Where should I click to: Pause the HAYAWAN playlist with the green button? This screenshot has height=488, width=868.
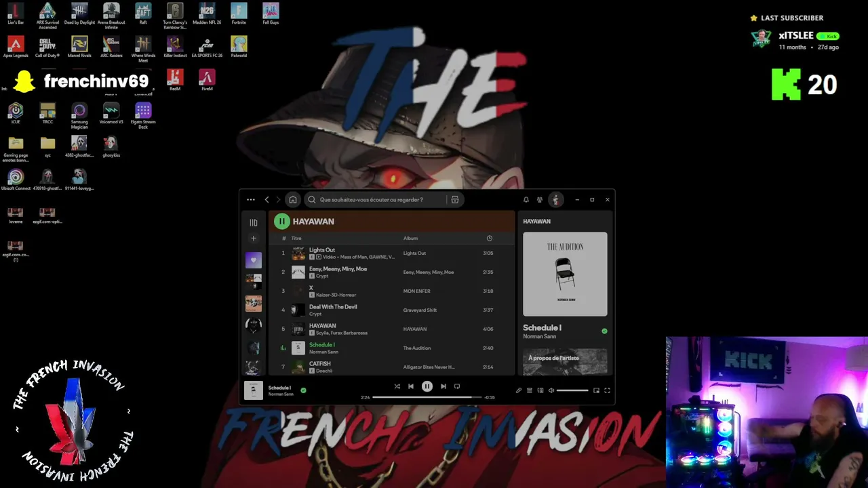[x=281, y=222]
